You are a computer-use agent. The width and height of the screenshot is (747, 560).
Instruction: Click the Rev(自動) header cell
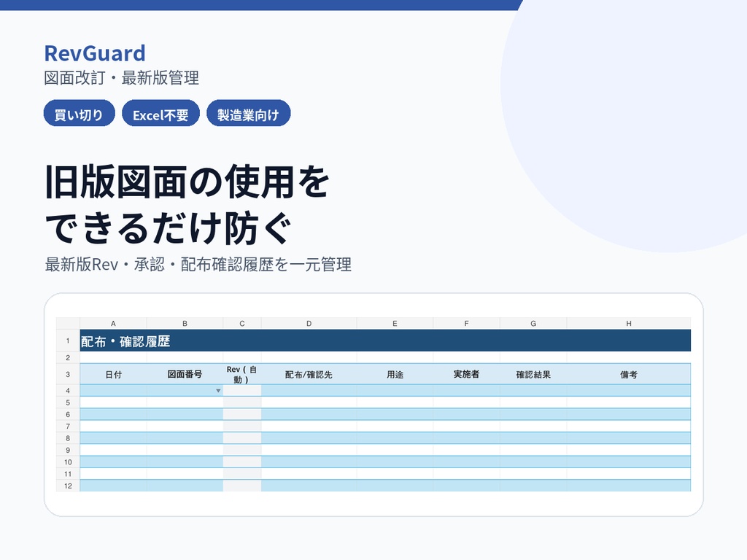[242, 374]
